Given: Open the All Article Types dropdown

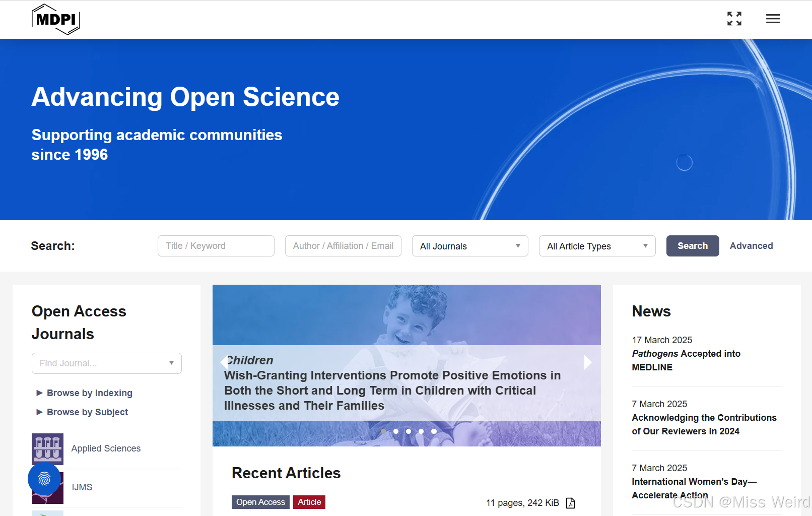Looking at the screenshot, I should point(597,246).
